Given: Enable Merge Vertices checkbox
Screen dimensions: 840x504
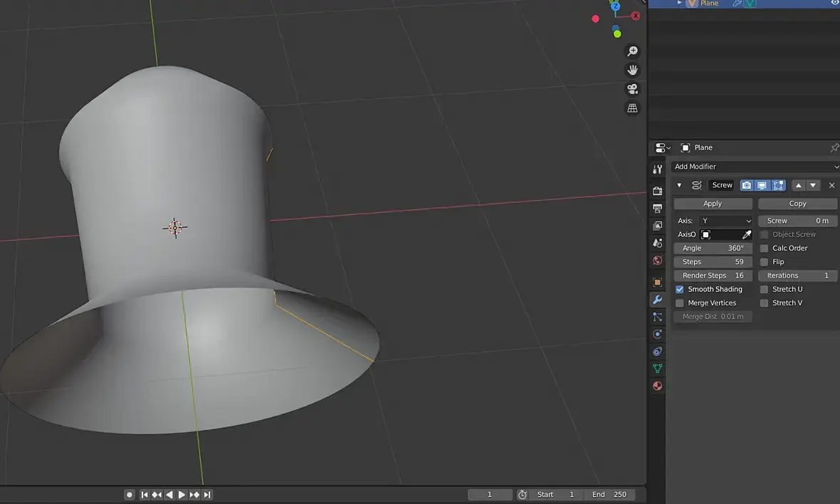Looking at the screenshot, I should 680,303.
